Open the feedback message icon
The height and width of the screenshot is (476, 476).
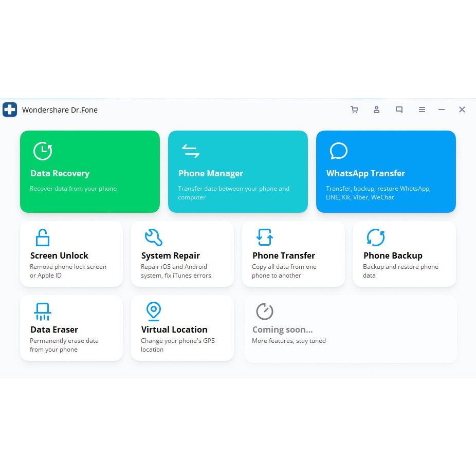tap(399, 109)
